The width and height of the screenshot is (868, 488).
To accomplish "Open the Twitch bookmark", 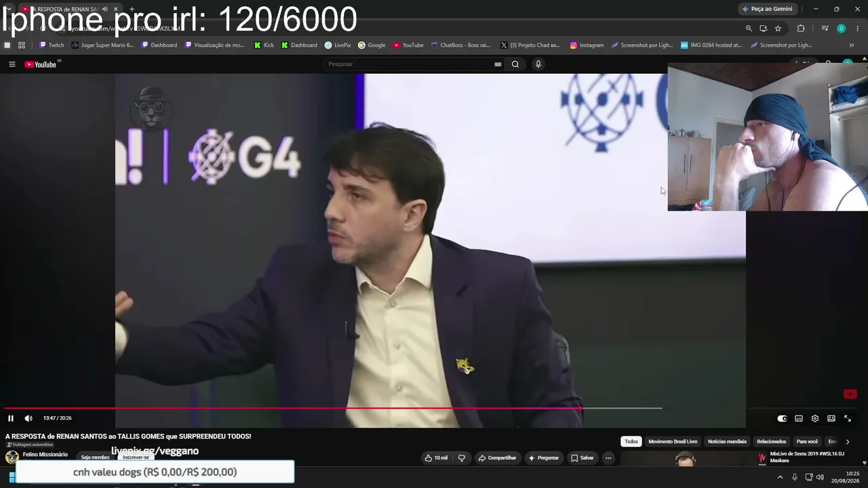I will click(52, 45).
